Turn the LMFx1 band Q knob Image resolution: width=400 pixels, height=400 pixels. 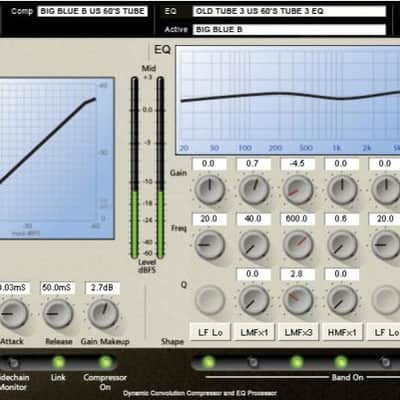click(254, 300)
